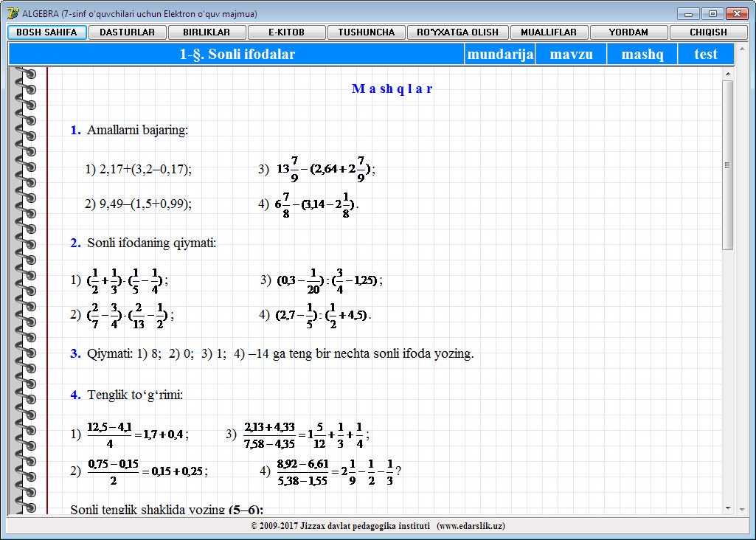Click the ALGEBRA app icon in title bar
The image size is (756, 540).
[13, 13]
